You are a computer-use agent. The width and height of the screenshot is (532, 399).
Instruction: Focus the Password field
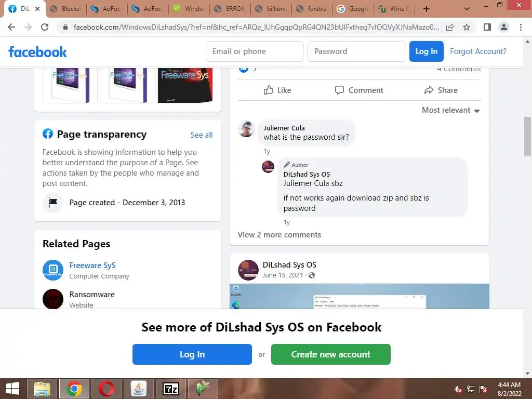pos(356,51)
